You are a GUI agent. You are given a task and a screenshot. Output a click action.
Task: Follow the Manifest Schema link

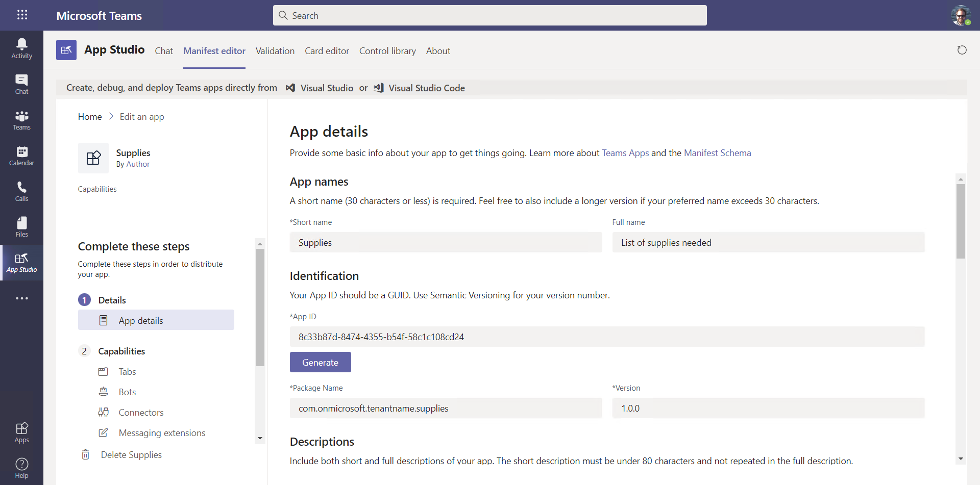click(x=717, y=153)
